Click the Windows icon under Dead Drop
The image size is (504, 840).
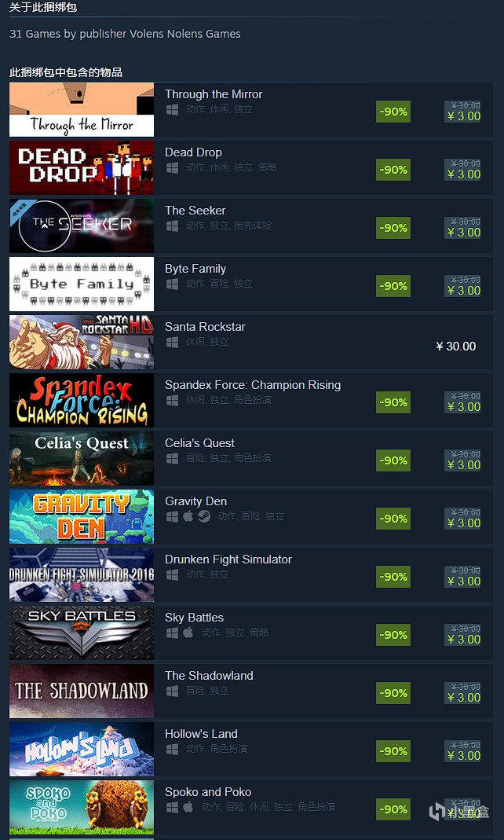click(x=172, y=167)
